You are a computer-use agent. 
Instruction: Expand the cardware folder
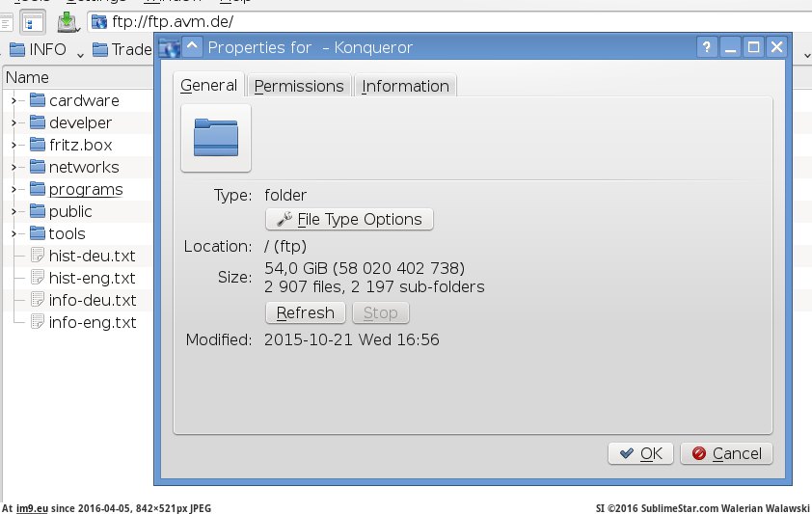(14, 100)
